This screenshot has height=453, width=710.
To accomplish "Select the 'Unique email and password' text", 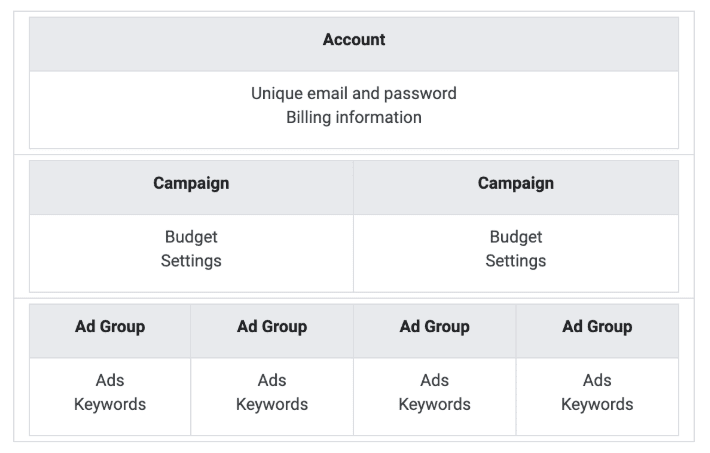I will 354,94.
